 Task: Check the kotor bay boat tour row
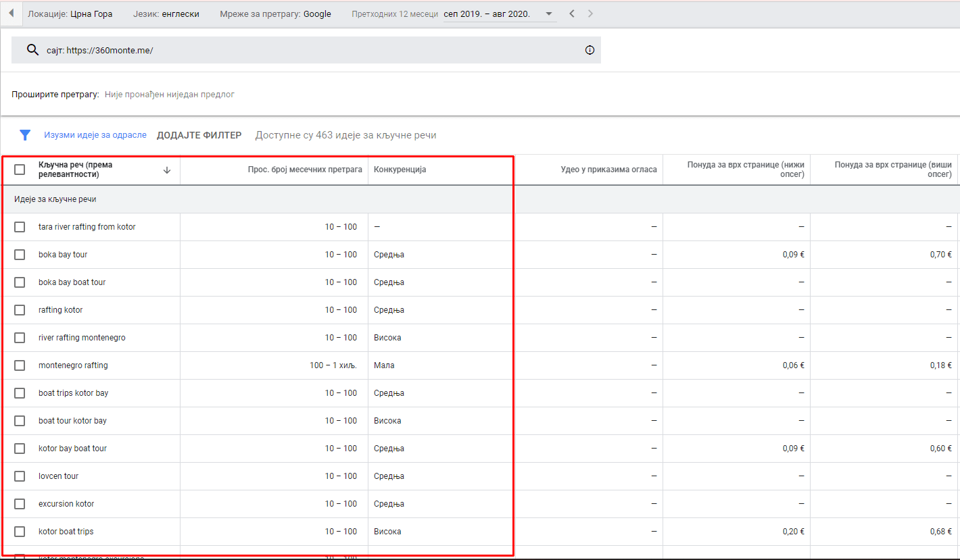[x=20, y=449]
